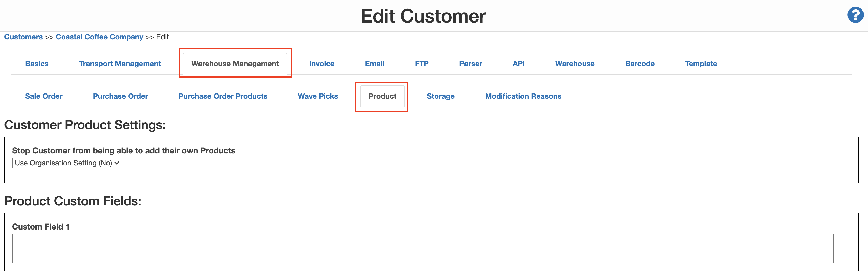This screenshot has width=868, height=271.
Task: Select the Purchase Order Products sub-tab
Action: 222,96
